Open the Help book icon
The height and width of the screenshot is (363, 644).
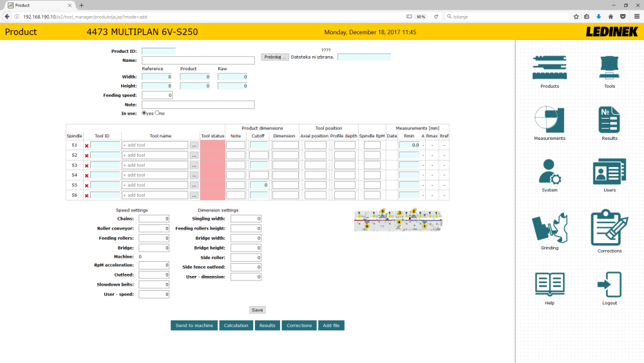click(549, 284)
